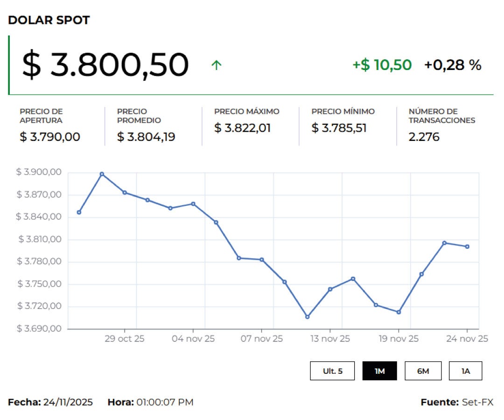The image size is (504, 420).
Task: Switch chart to the 1M range
Action: [379, 371]
